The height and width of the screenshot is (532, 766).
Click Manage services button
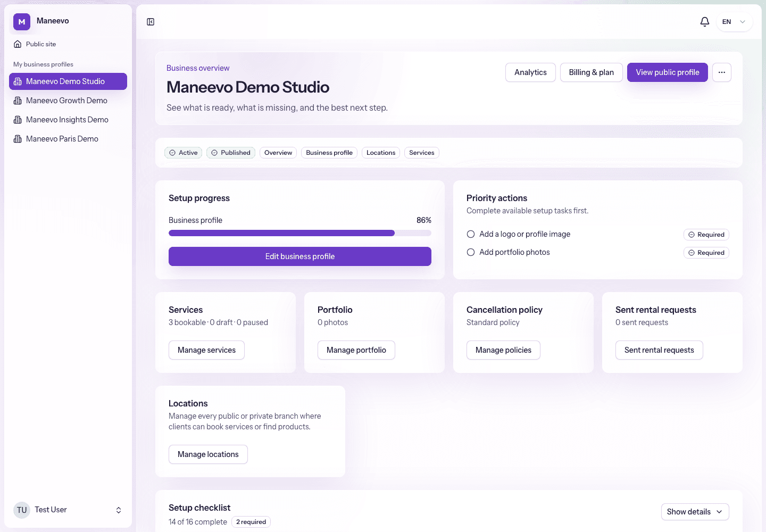206,350
